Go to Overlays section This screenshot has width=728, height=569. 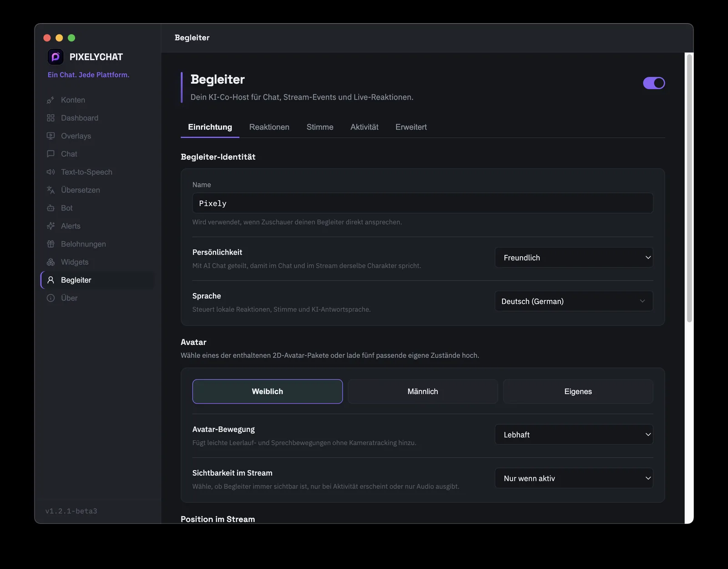point(98,136)
